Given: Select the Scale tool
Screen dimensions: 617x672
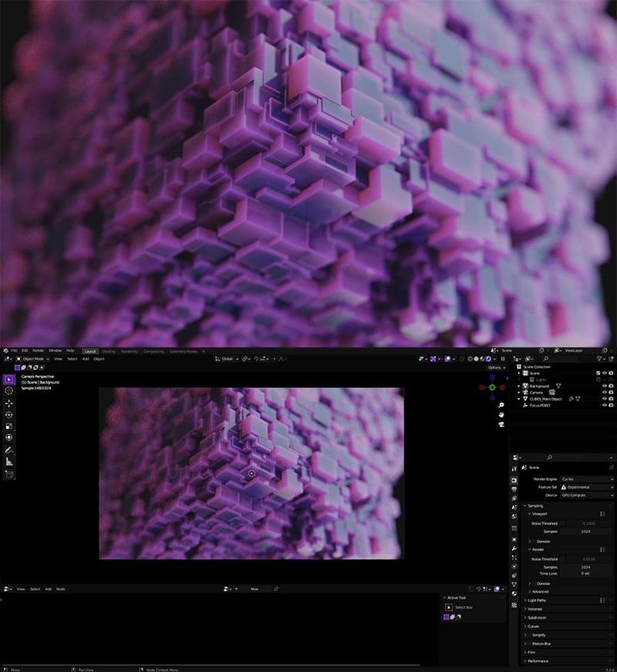Looking at the screenshot, I should (9, 426).
